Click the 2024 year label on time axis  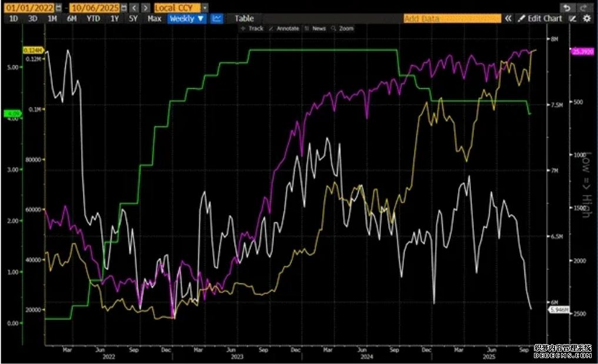[366, 357]
